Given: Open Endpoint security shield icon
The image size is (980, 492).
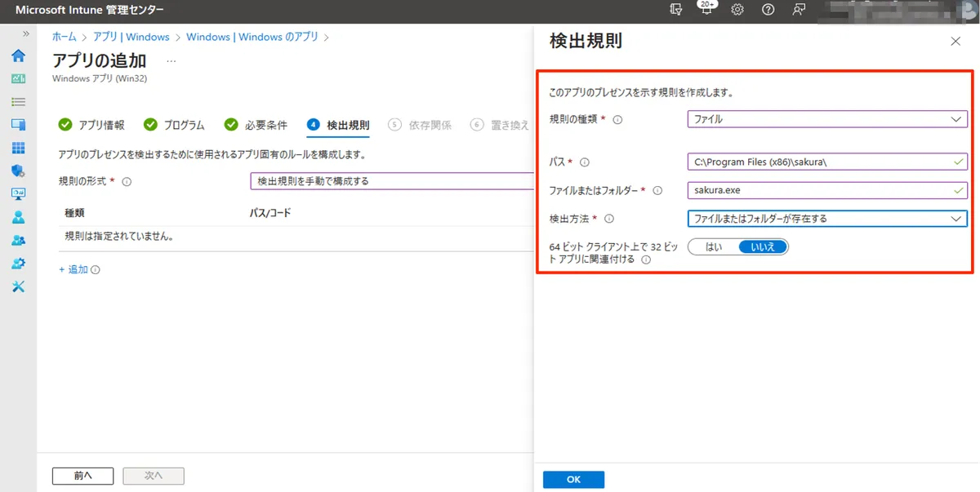Looking at the screenshot, I should [x=18, y=171].
